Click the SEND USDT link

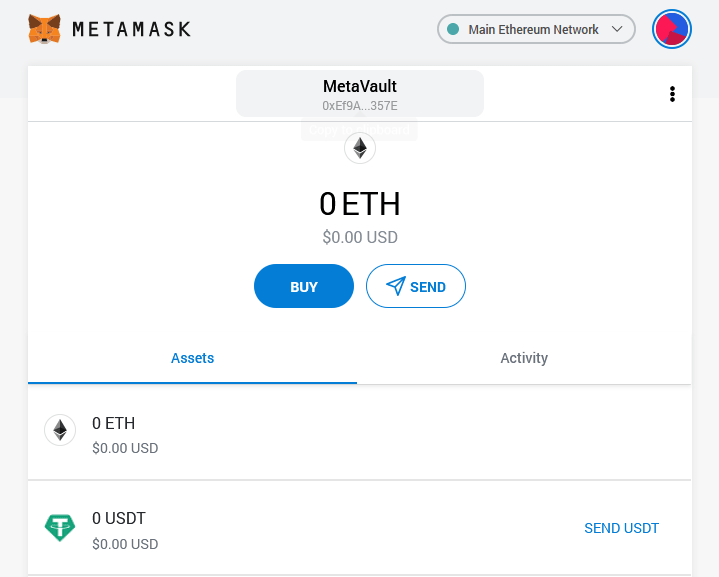pyautogui.click(x=621, y=528)
